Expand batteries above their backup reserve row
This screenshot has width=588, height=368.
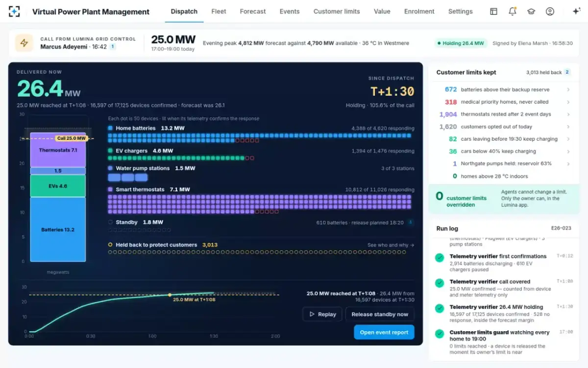coord(503,90)
